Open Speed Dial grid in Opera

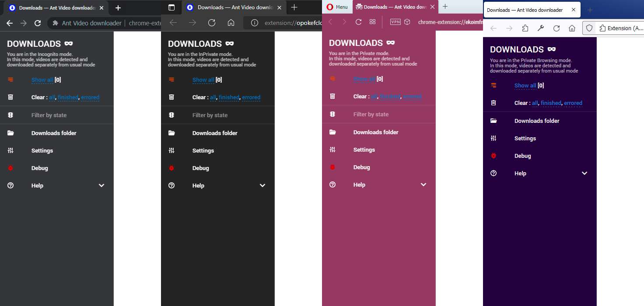pyautogui.click(x=372, y=22)
